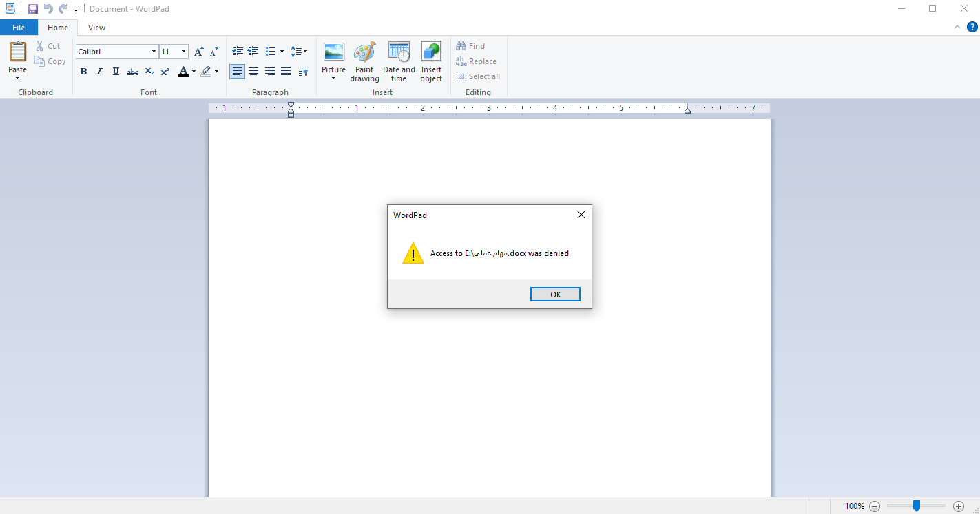The width and height of the screenshot is (980, 514).
Task: Open the font family dropdown arrow
Action: [x=154, y=52]
